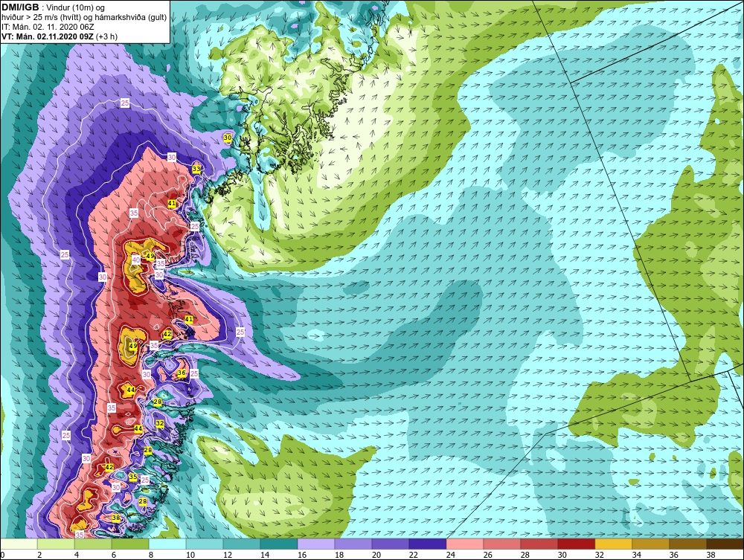Click the legend scale number '38'
The width and height of the screenshot is (744, 560).
click(x=711, y=555)
